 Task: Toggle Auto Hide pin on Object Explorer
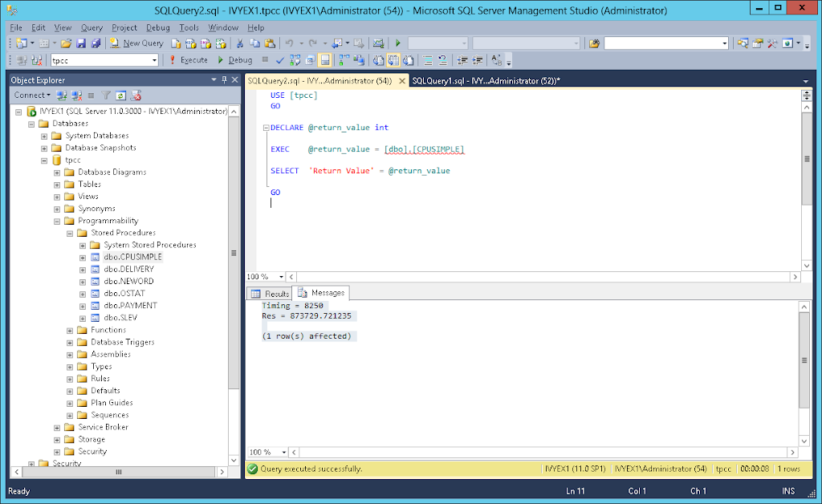tap(225, 79)
